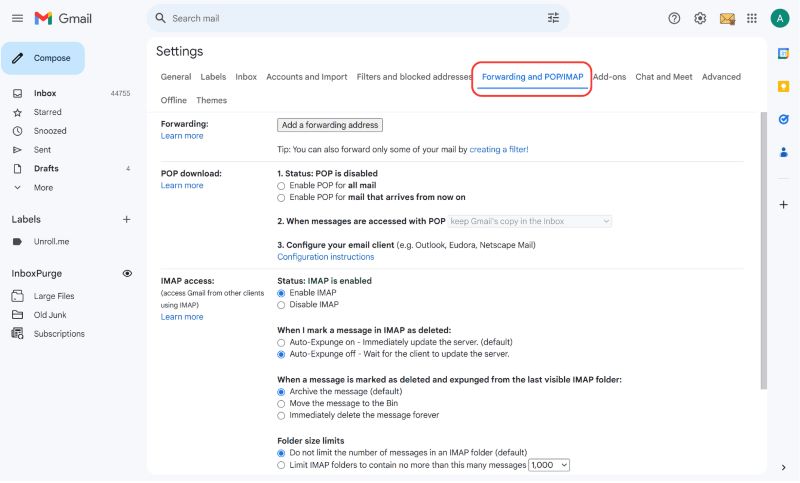Screen dimensions: 800x483
Task: Open the Settings gear icon
Action: pyautogui.click(x=700, y=18)
